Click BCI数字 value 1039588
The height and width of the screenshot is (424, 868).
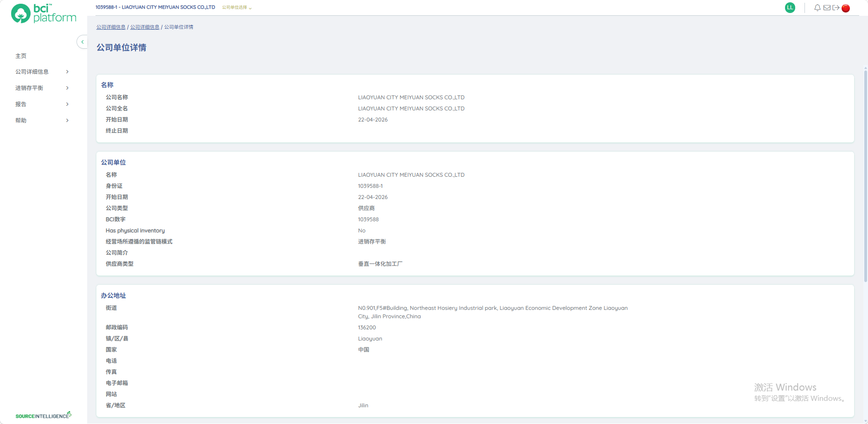tap(368, 219)
